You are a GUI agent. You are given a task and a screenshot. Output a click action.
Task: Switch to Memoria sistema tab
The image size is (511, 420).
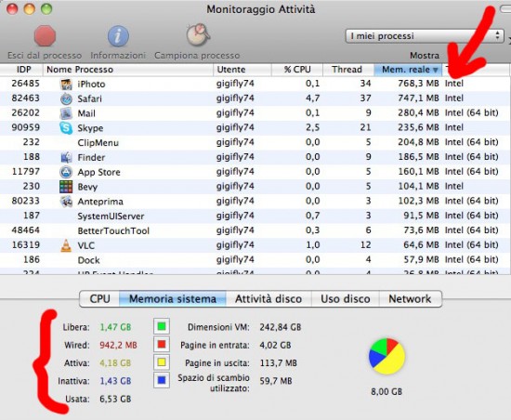(173, 299)
